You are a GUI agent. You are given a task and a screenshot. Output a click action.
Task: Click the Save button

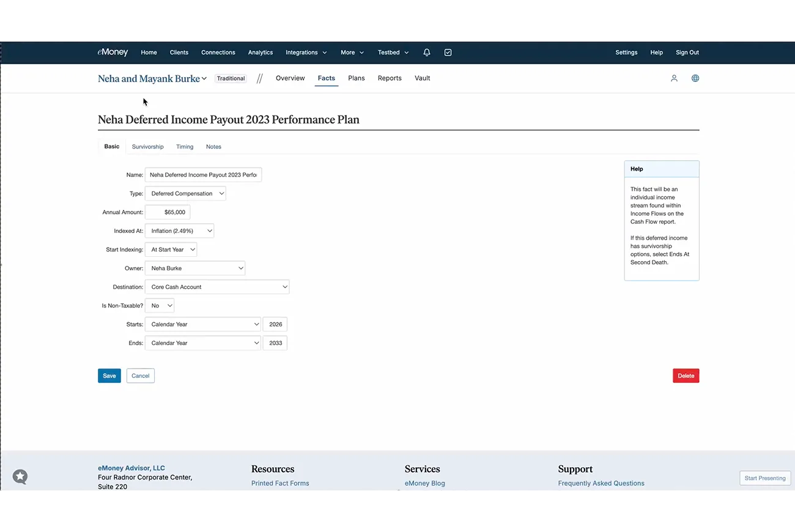coord(109,376)
